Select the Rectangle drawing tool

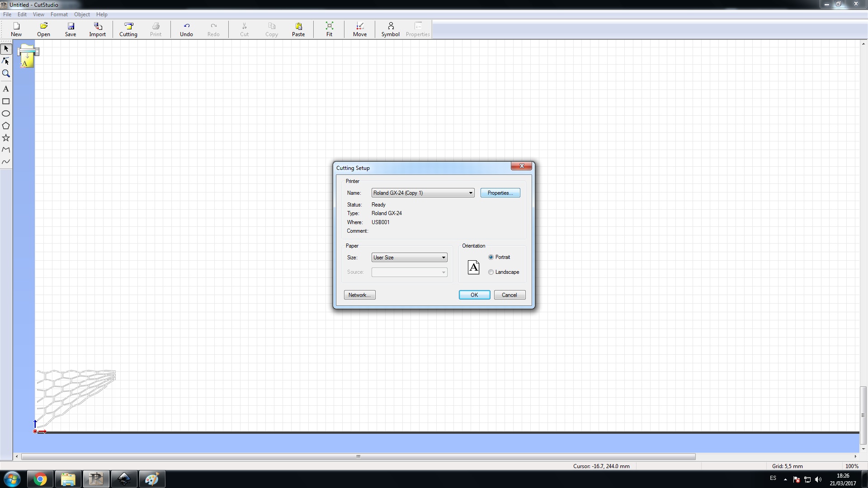[x=6, y=101]
